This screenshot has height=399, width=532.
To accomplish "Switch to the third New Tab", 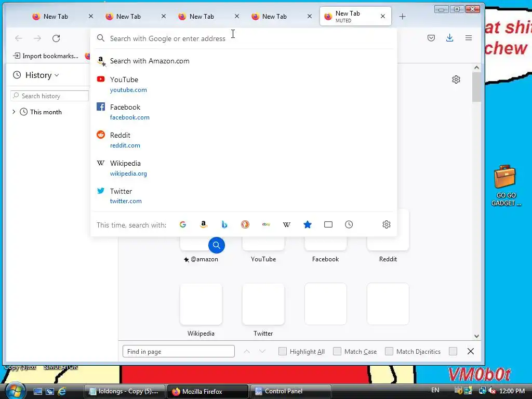I will click(201, 16).
